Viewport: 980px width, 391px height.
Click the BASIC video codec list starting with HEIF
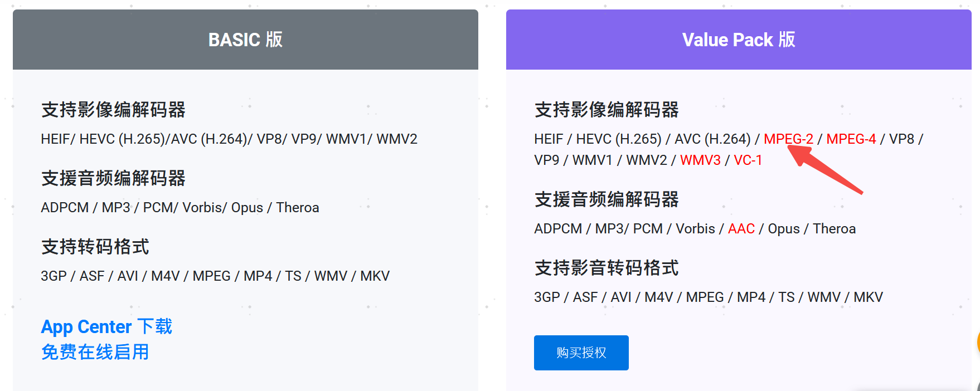pos(229,139)
